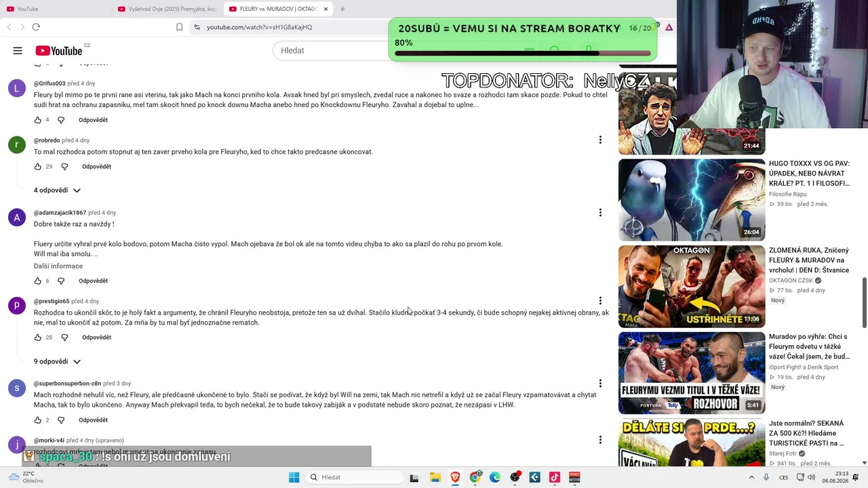868x488 pixels.
Task: Show hidden system tray icons
Action: pyautogui.click(x=751, y=477)
